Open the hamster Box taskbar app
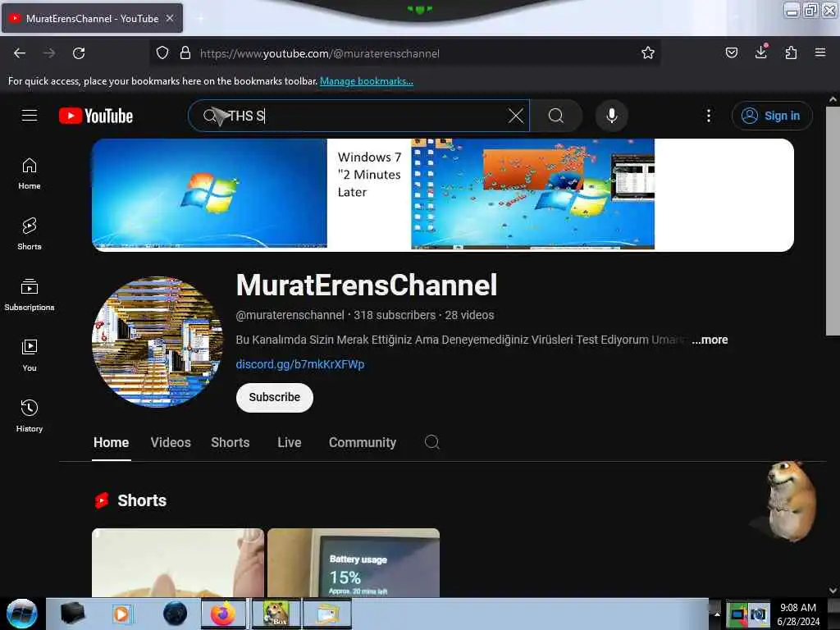The width and height of the screenshot is (840, 630). (x=276, y=614)
